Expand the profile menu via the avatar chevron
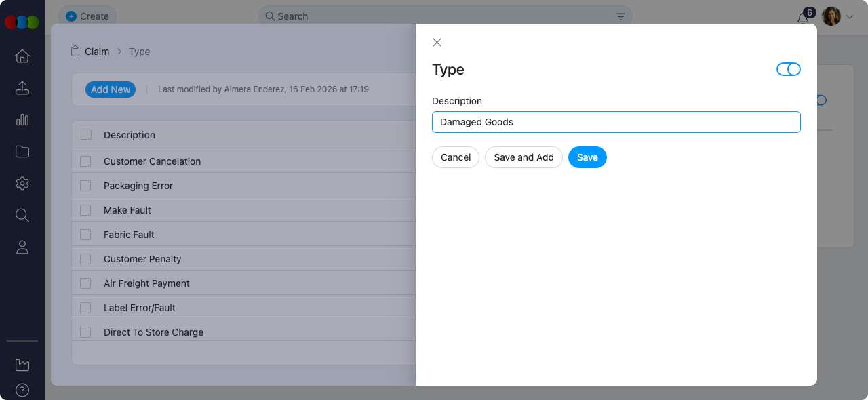This screenshot has height=400, width=868. (x=848, y=16)
